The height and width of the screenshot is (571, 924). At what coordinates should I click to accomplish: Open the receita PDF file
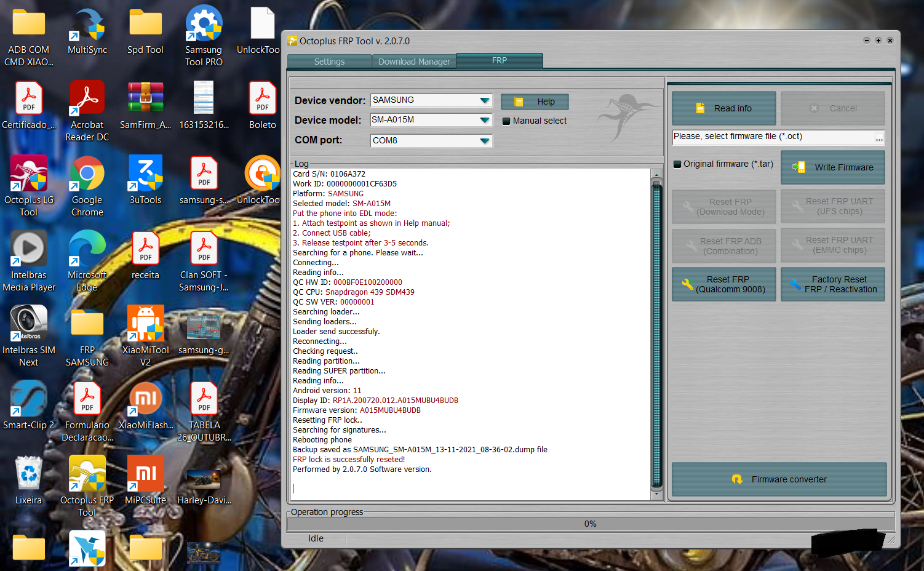[x=145, y=256]
